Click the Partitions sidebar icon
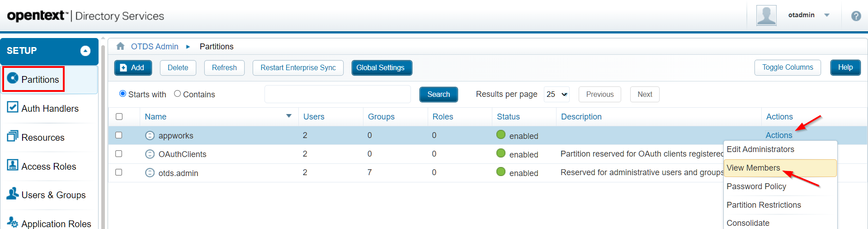The height and width of the screenshot is (229, 868). pyautogui.click(x=13, y=78)
